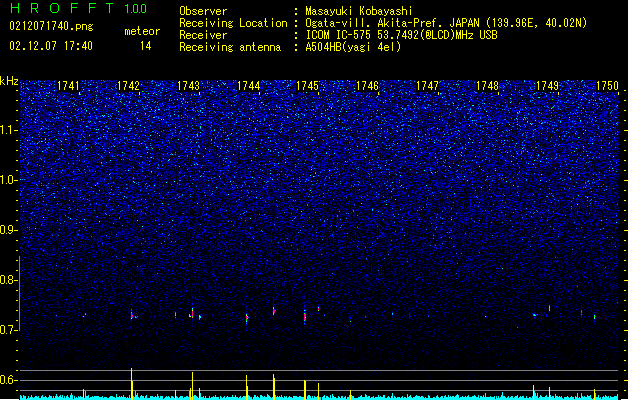The height and width of the screenshot is (400, 629).
Task: Click the 0.6 kHz axis label
Action: click(9, 380)
